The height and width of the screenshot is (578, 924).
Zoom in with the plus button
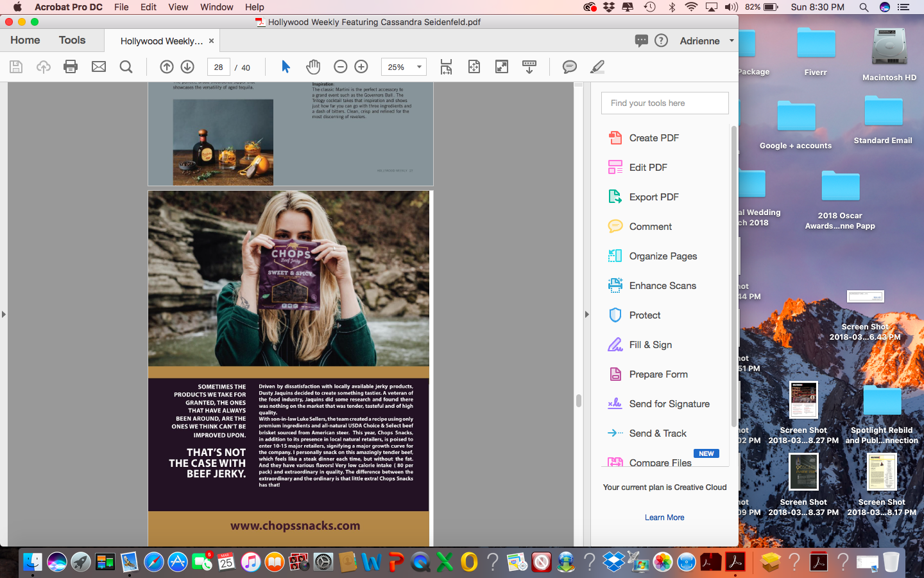(x=361, y=67)
